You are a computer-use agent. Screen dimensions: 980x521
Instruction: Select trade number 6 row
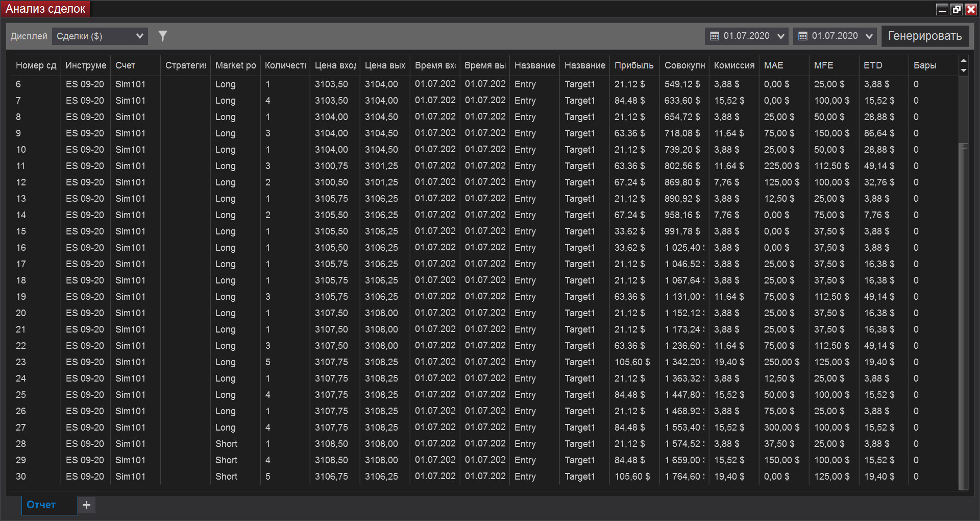(x=485, y=84)
